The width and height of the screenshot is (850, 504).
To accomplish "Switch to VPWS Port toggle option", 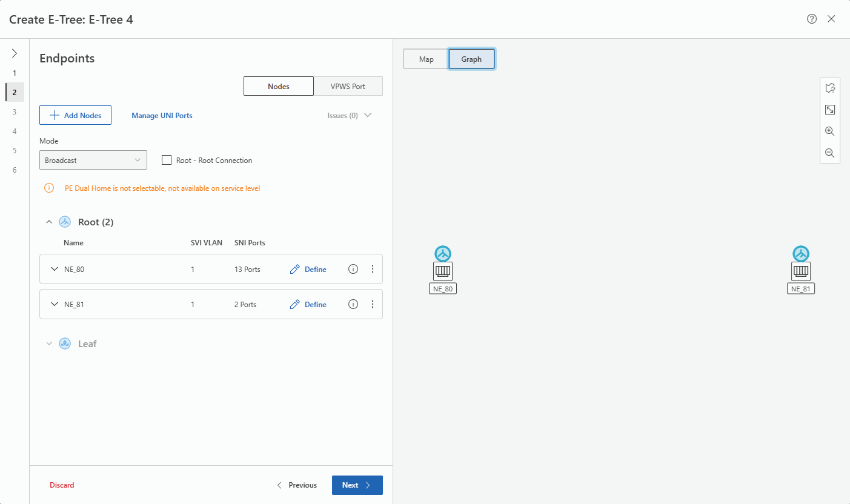I will tap(348, 86).
